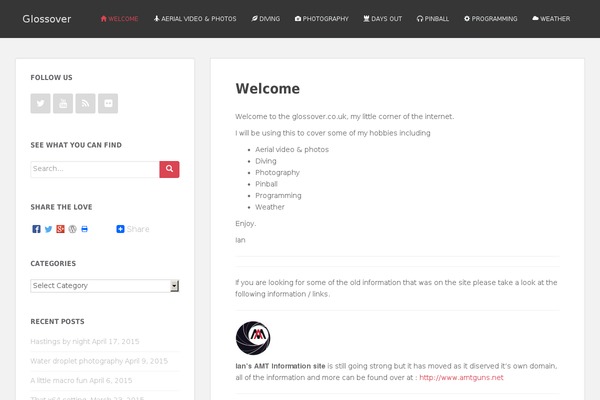The width and height of the screenshot is (600, 400).
Task: Open the Days Out menu item
Action: click(383, 19)
